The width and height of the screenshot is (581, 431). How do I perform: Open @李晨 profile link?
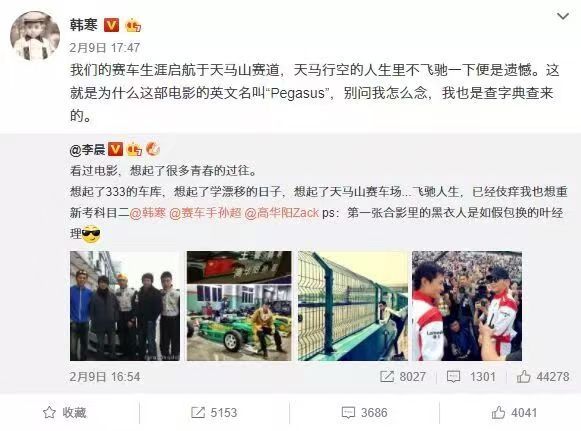click(x=87, y=149)
